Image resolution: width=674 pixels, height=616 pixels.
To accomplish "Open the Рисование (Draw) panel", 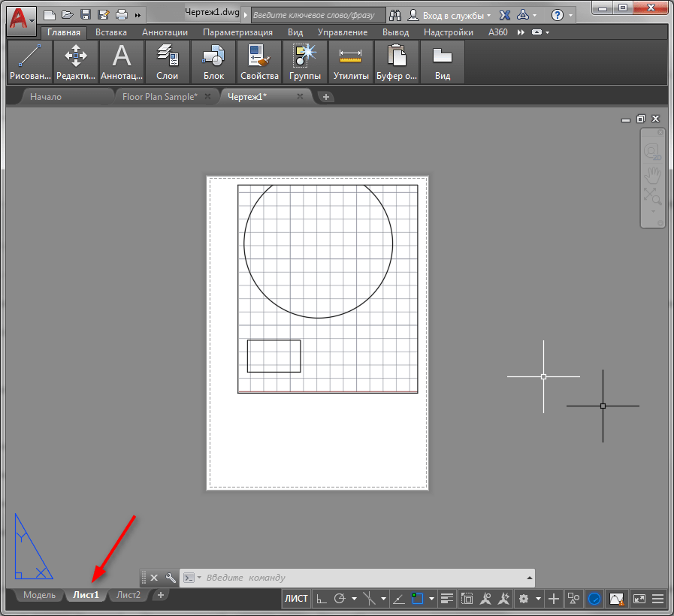I will pos(30,62).
